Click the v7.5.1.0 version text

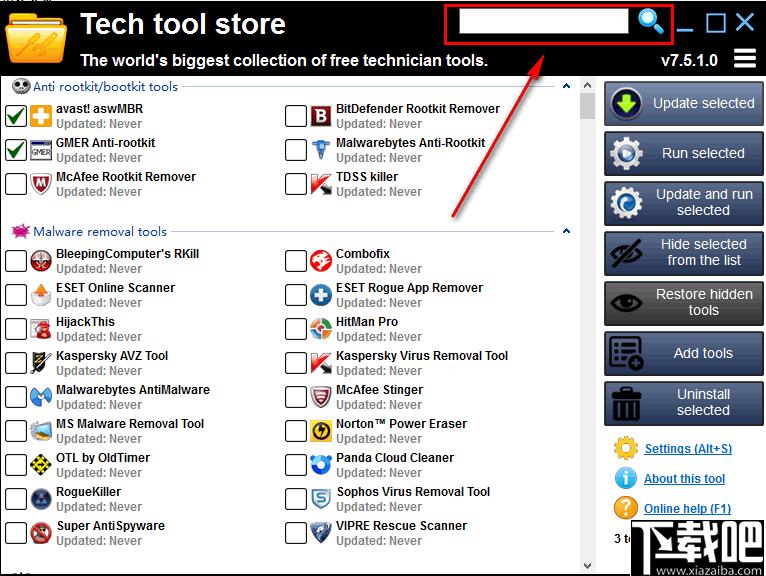(689, 60)
